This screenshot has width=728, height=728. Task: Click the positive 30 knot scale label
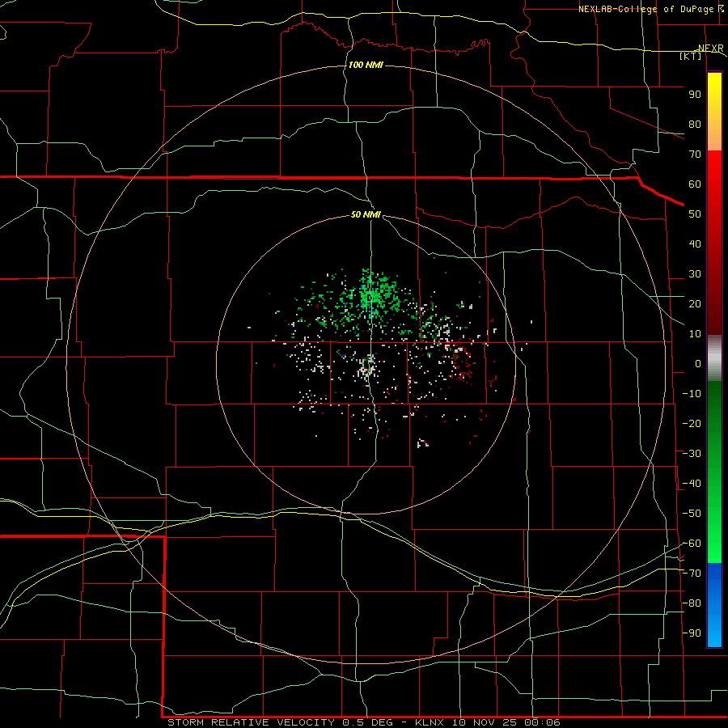[x=695, y=274]
